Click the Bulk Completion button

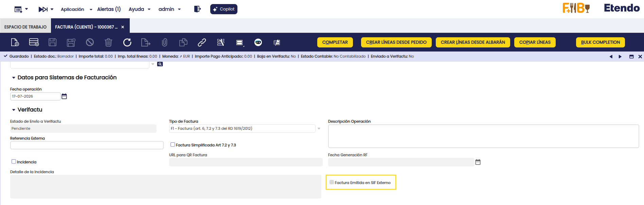[x=601, y=42]
